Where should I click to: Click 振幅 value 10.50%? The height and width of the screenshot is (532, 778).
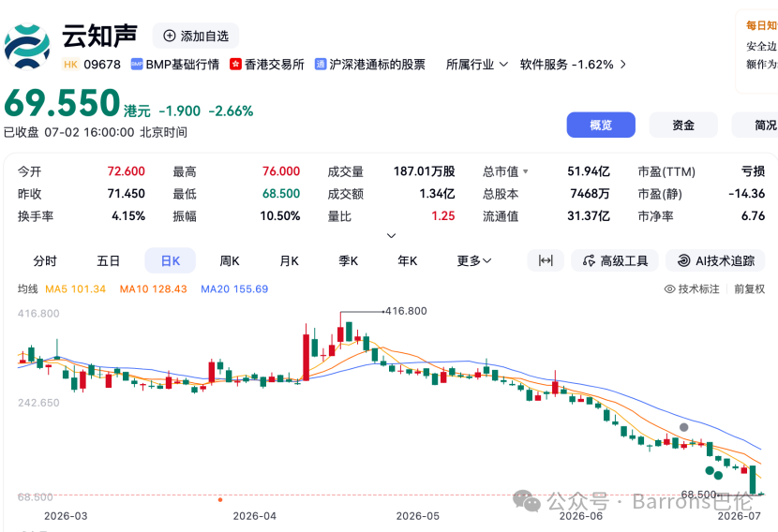point(280,216)
